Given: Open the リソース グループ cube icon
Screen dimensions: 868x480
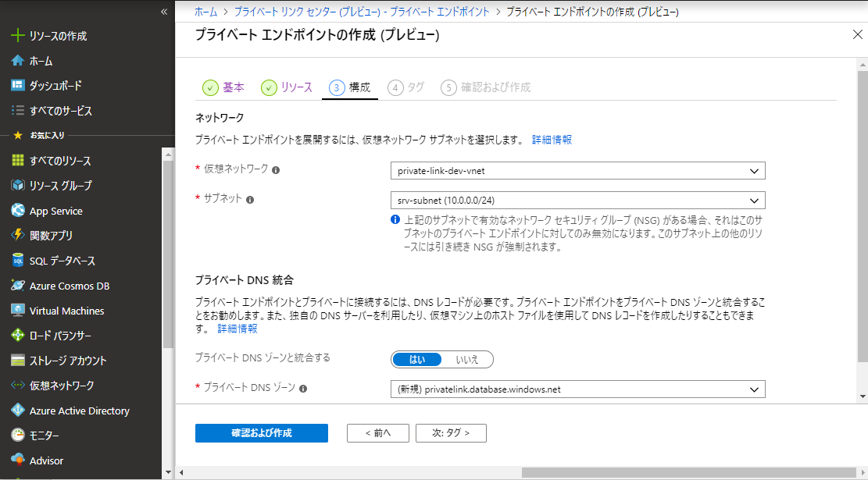Looking at the screenshot, I should point(18,185).
